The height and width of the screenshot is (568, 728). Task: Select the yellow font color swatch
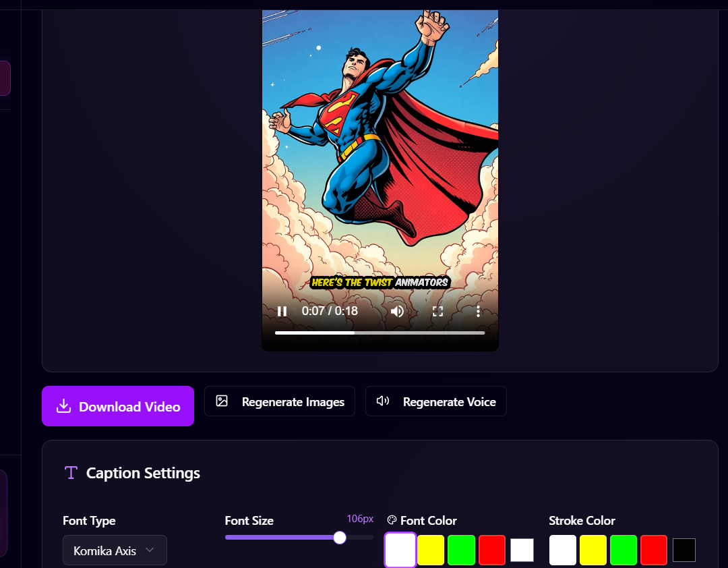[x=431, y=550]
